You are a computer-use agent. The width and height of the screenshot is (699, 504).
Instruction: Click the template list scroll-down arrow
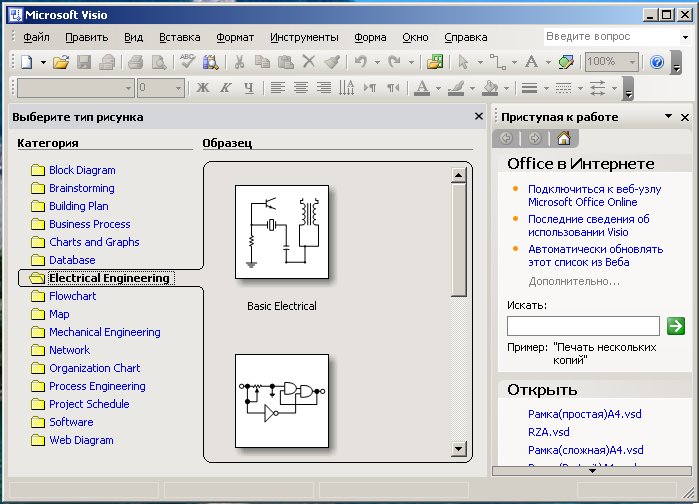pyautogui.click(x=458, y=449)
